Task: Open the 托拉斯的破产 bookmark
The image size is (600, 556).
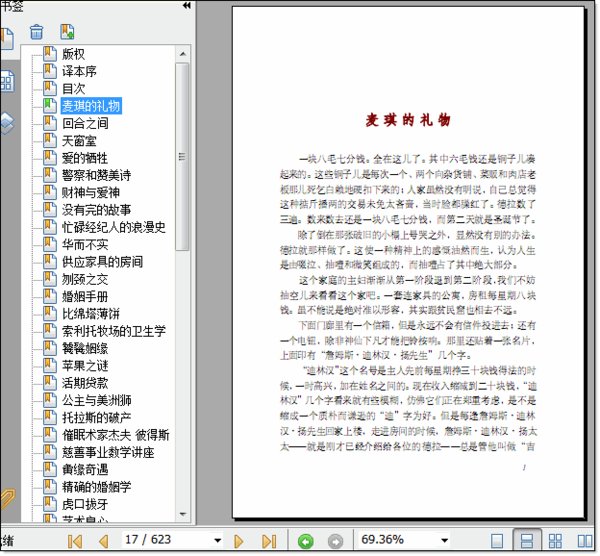Action: tap(96, 418)
